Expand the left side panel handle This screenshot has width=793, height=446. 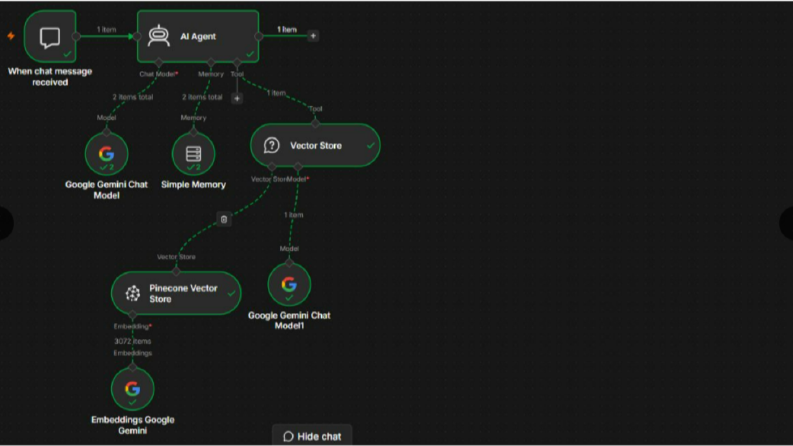point(6,223)
